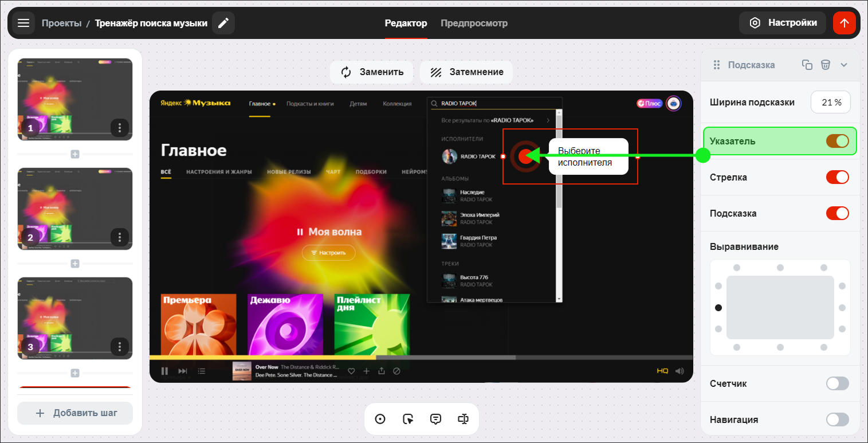Open three-dot menu on step 3 thumbnail
This screenshot has height=443, width=868.
click(x=119, y=346)
